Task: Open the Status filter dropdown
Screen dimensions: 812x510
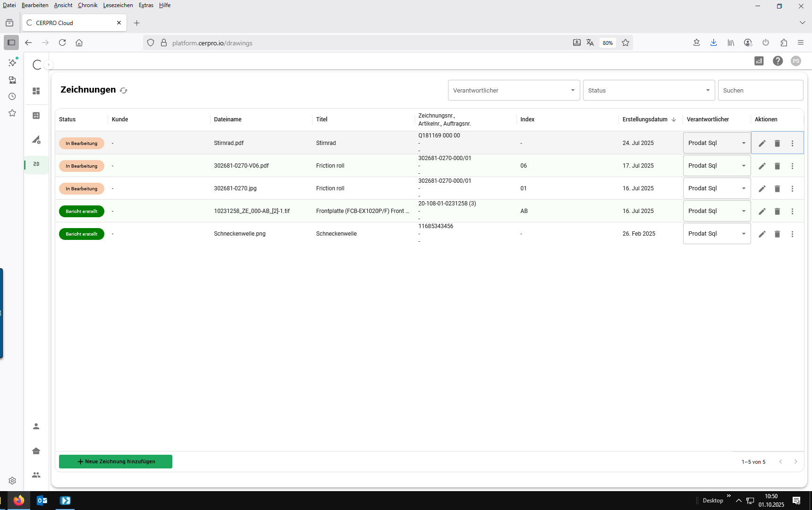Action: [x=649, y=90]
